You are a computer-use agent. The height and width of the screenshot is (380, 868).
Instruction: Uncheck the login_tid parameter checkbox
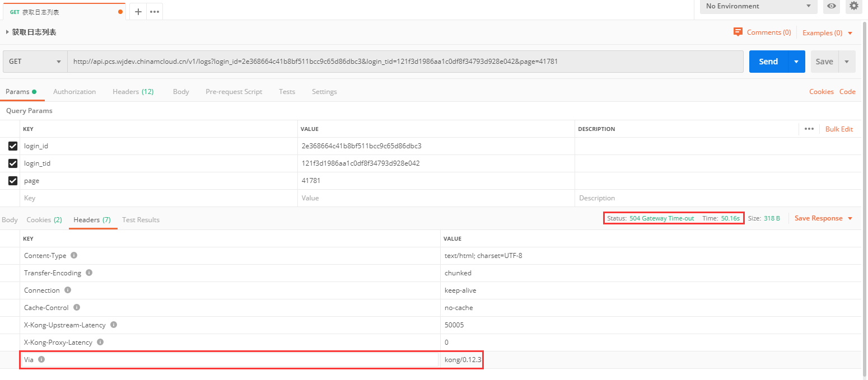(x=13, y=163)
